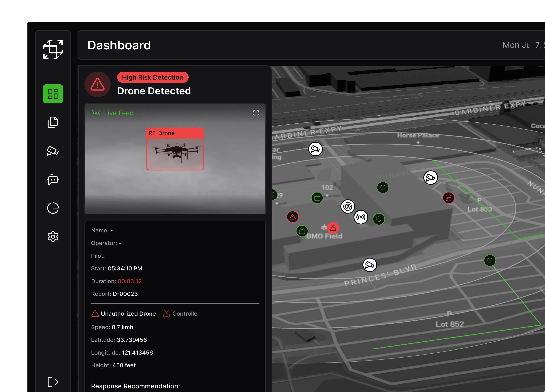Open the Cameras icon in sidebar

point(53,151)
